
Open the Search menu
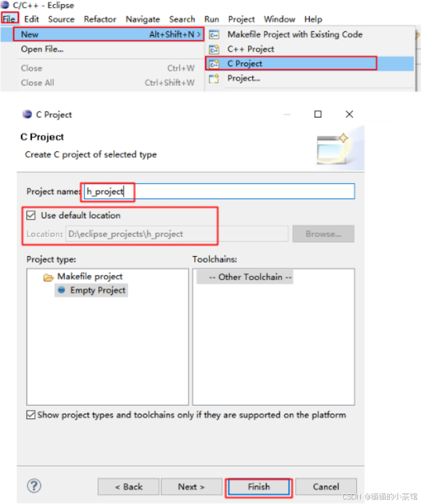182,19
